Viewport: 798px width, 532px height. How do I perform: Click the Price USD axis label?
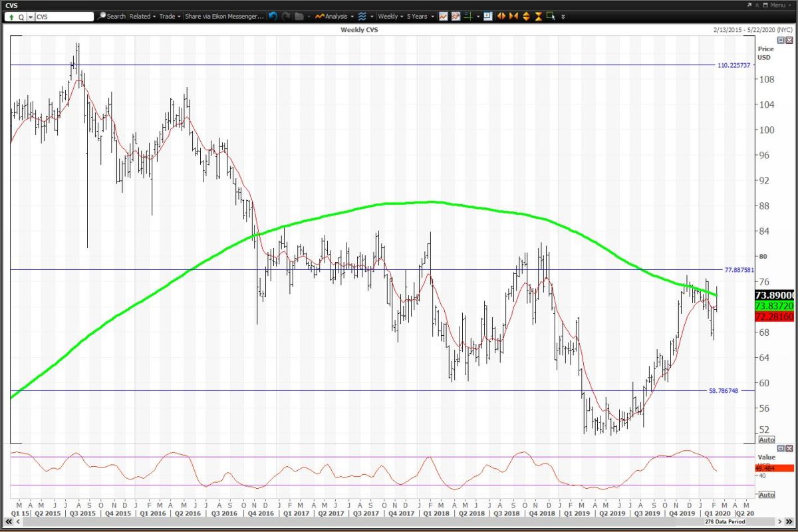(x=765, y=53)
